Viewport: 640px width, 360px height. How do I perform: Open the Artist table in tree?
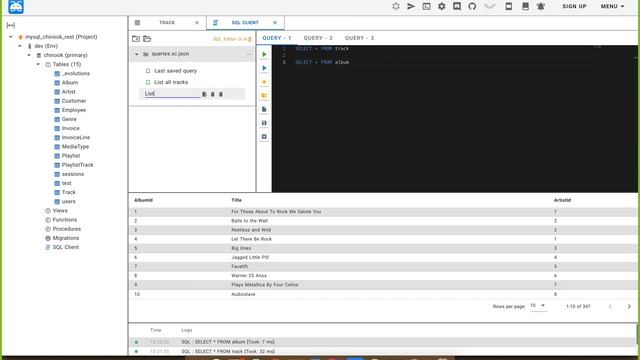69,92
